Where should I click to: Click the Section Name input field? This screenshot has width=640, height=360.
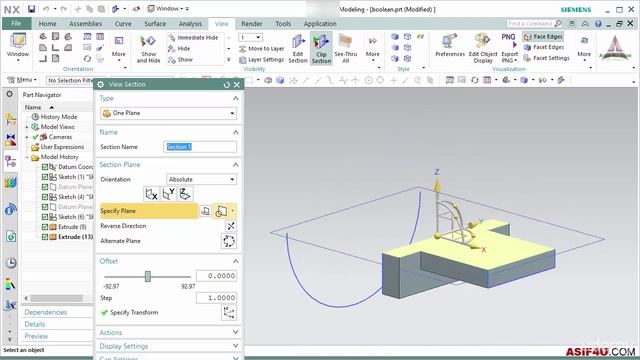(200, 147)
